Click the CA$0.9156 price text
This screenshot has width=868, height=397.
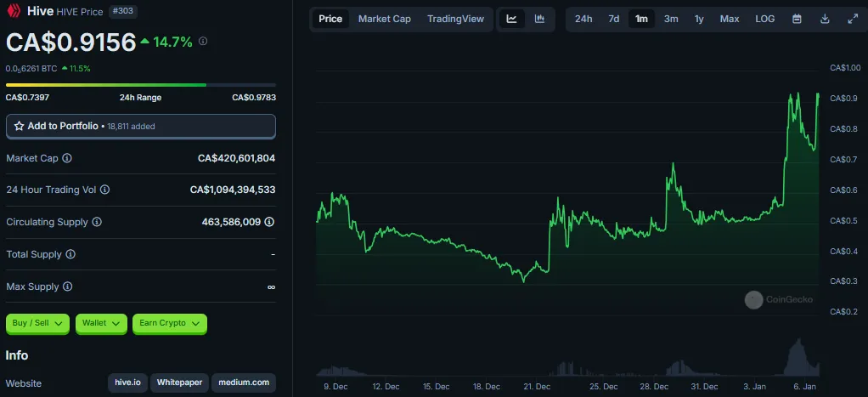pyautogui.click(x=70, y=43)
